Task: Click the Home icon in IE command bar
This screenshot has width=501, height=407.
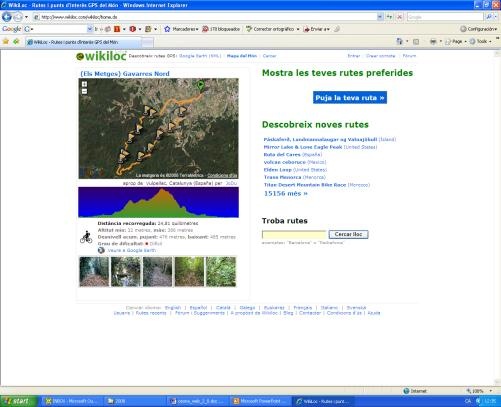Action: 399,42
